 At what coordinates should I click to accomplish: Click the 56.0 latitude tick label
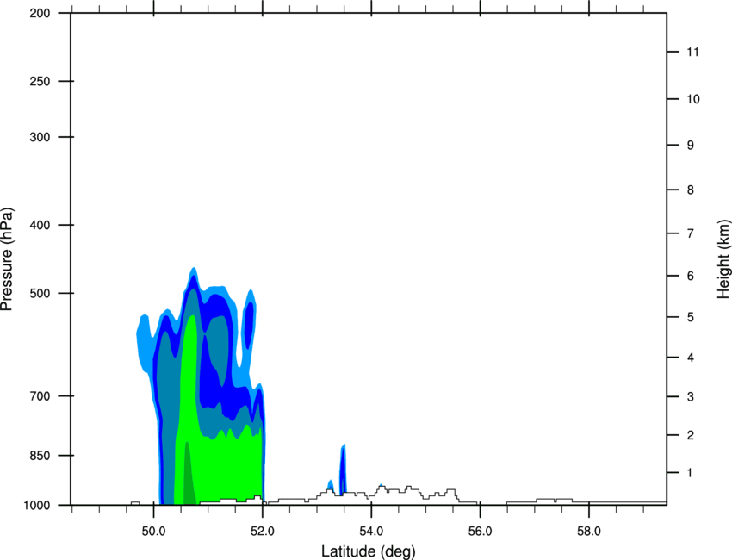pyautogui.click(x=481, y=532)
